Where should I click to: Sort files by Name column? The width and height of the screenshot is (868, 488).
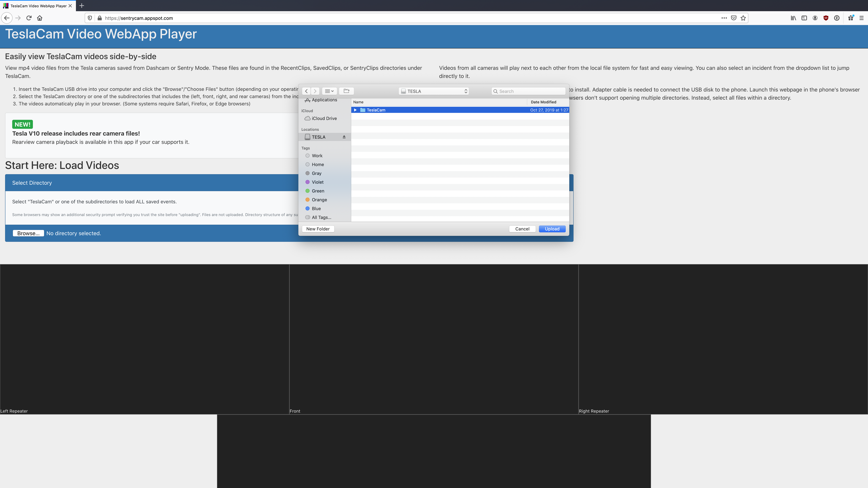[x=439, y=102]
